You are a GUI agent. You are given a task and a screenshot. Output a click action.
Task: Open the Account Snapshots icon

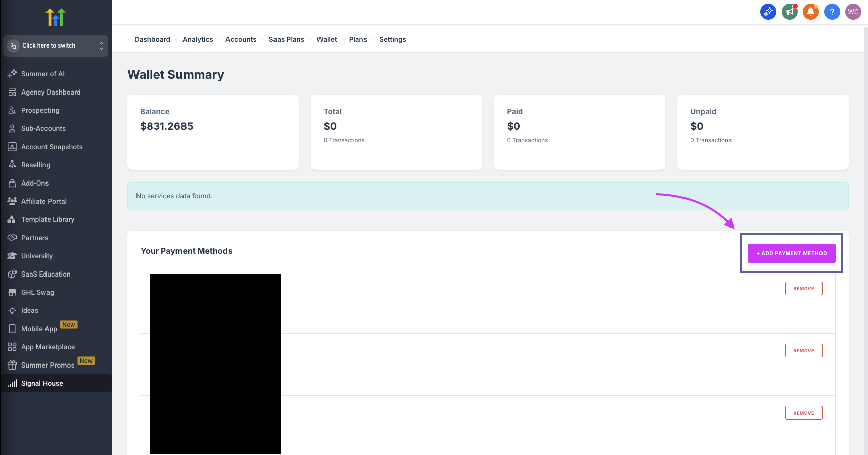[12, 147]
